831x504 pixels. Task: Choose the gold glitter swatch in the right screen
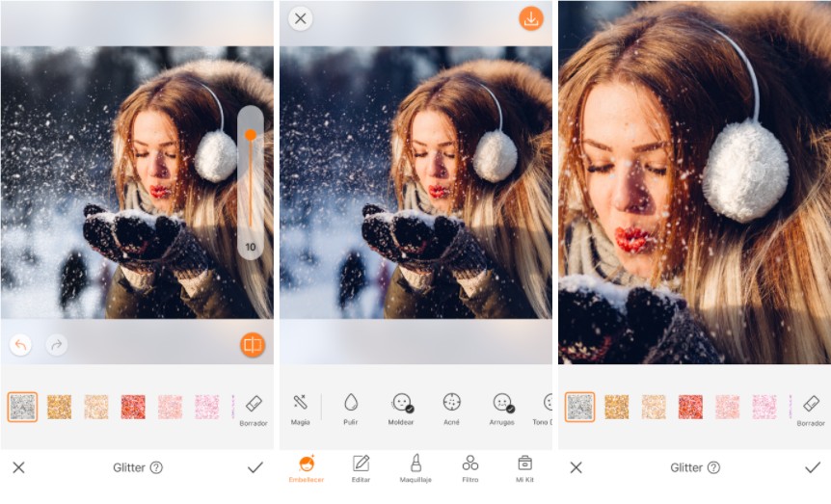(617, 407)
